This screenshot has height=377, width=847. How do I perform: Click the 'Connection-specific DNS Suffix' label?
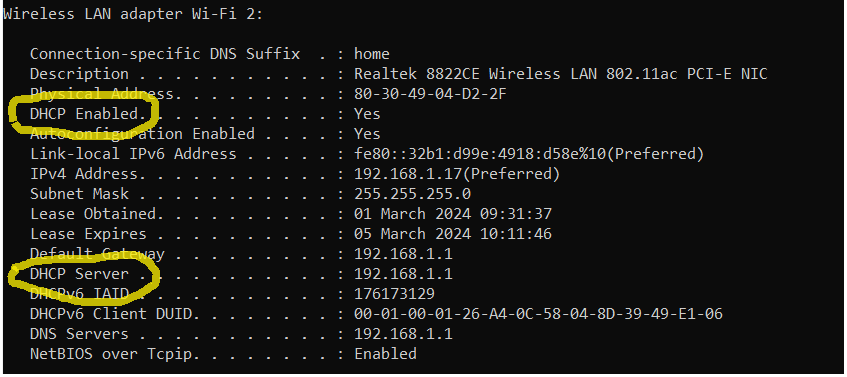pos(165,54)
